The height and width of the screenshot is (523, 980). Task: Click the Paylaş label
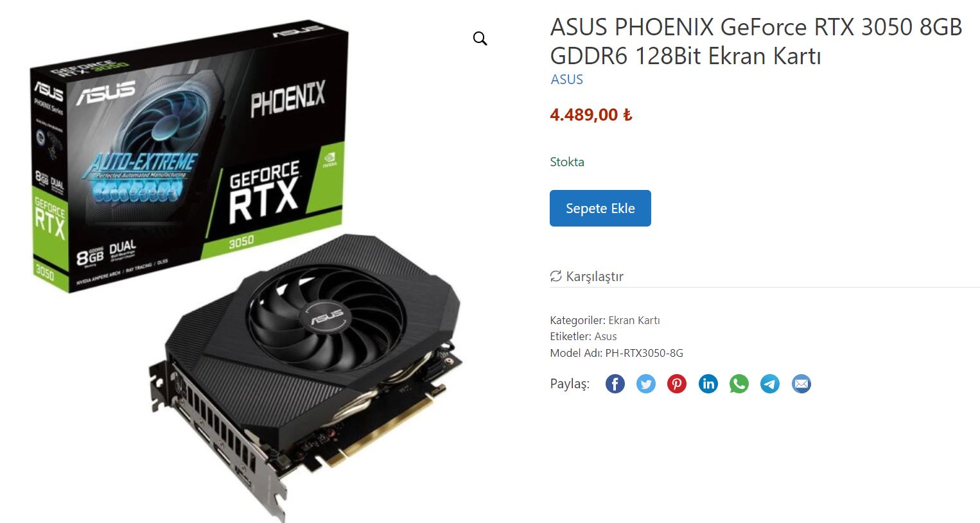tap(570, 384)
